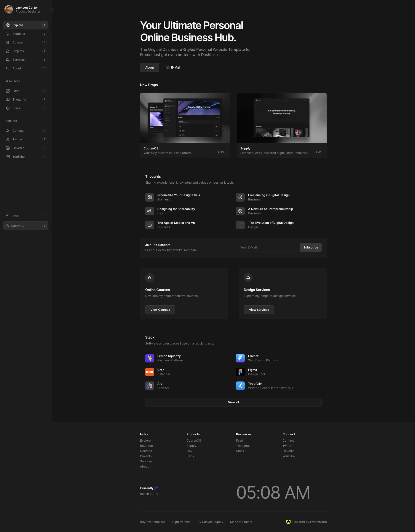Open the Feed icon under Resources
Viewport: 415px width, 532px height.
click(8, 91)
